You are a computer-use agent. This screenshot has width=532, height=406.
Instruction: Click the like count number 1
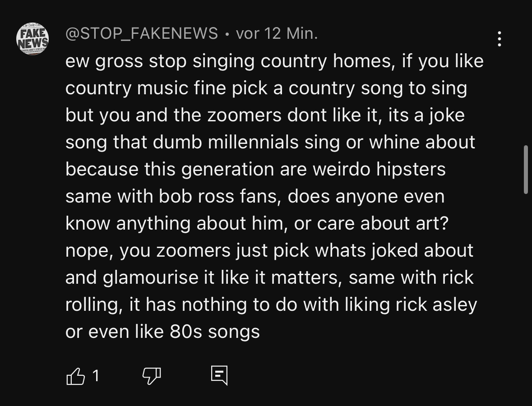coord(96,376)
